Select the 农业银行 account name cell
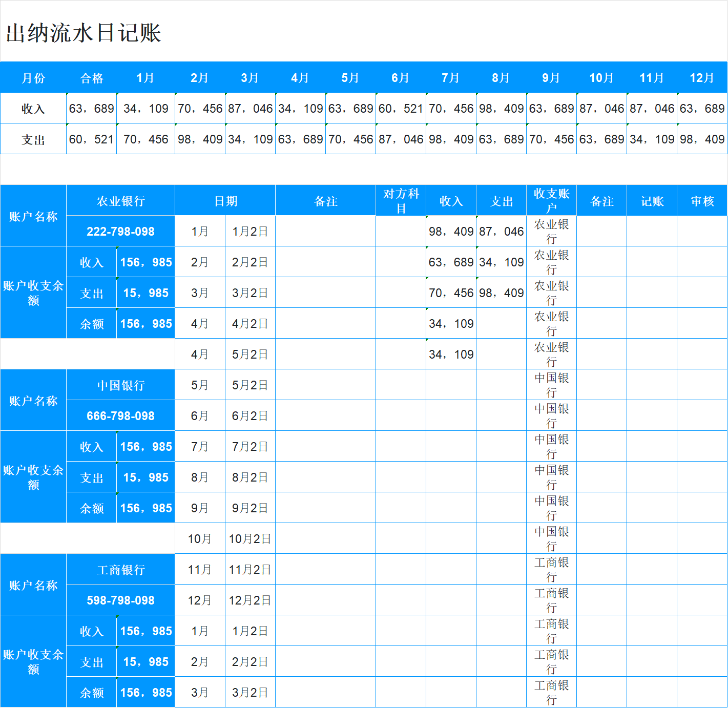Viewport: 728px width, 708px height. tap(120, 200)
